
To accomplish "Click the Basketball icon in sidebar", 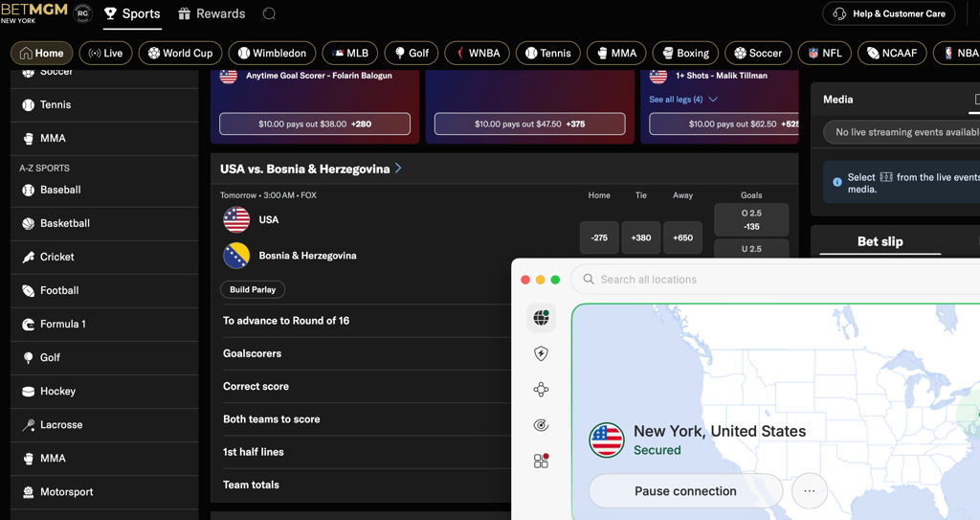I will coord(28,223).
